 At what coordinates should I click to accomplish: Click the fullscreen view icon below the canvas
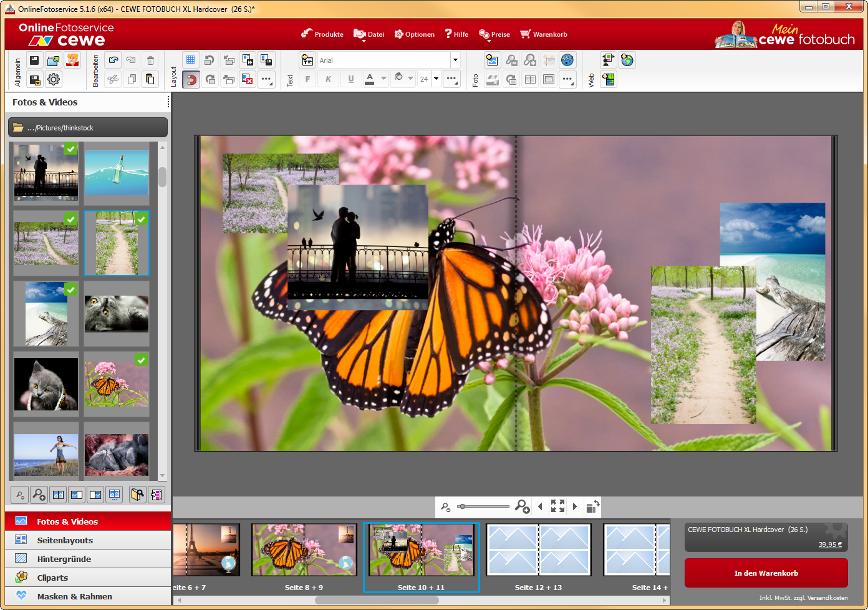[557, 506]
